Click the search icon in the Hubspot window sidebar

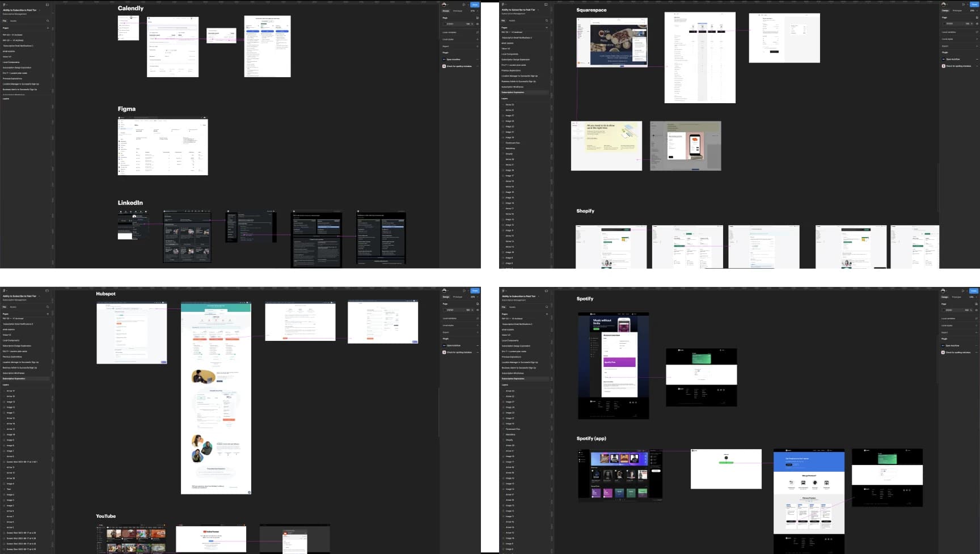(x=48, y=307)
